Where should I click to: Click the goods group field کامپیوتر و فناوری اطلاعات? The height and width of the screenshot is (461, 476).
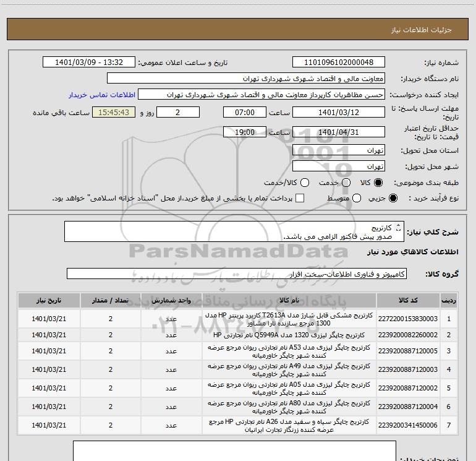point(237,274)
